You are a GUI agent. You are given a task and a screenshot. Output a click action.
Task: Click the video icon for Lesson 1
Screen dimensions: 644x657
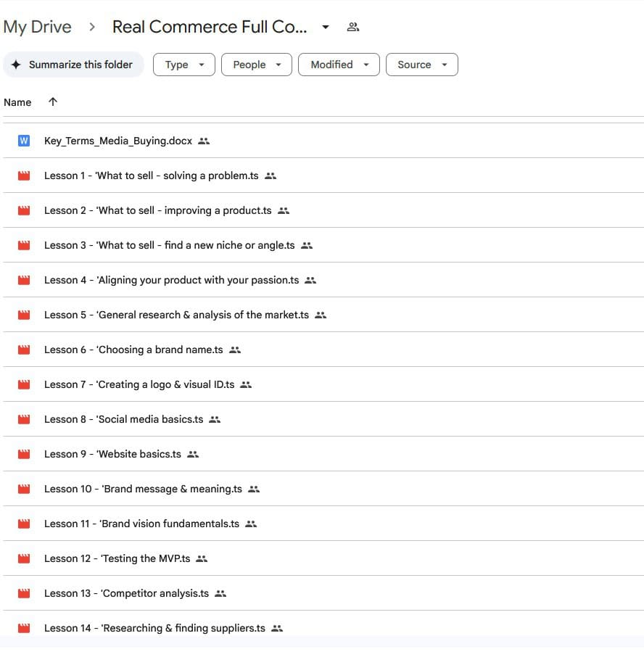click(x=24, y=175)
